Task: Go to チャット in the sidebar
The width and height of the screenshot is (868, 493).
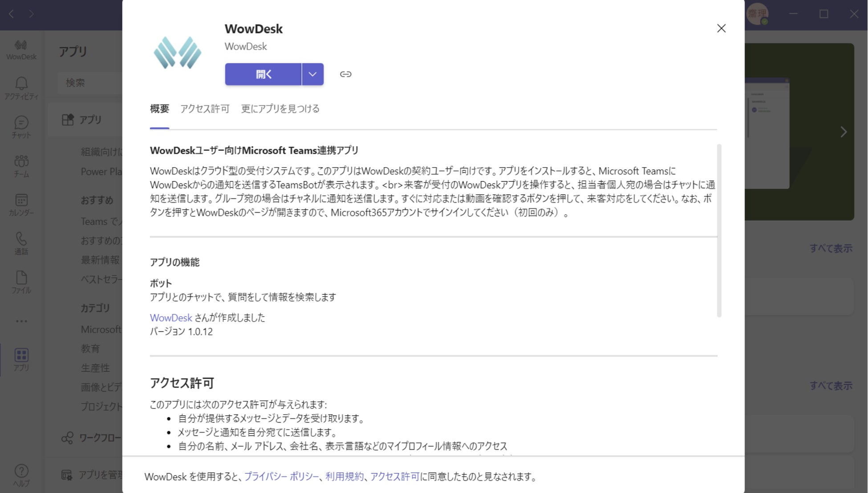Action: pos(21,127)
